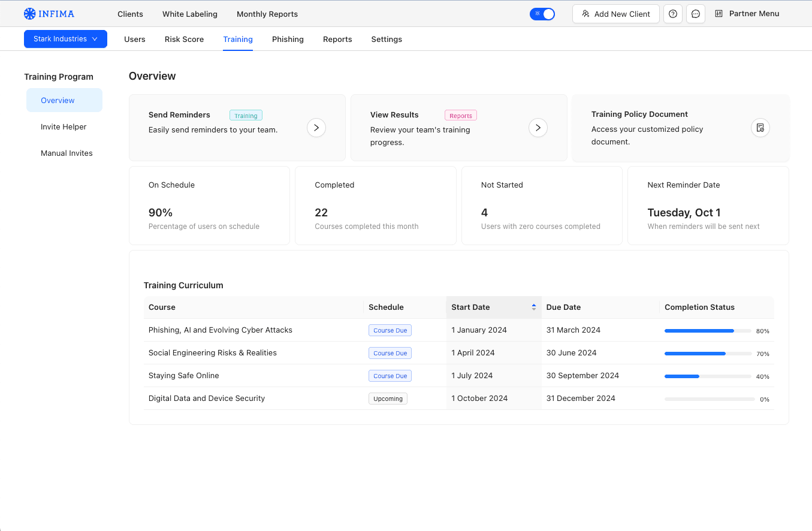The image size is (812, 531).
Task: Select Manual Invites in the sidebar
Action: (67, 153)
